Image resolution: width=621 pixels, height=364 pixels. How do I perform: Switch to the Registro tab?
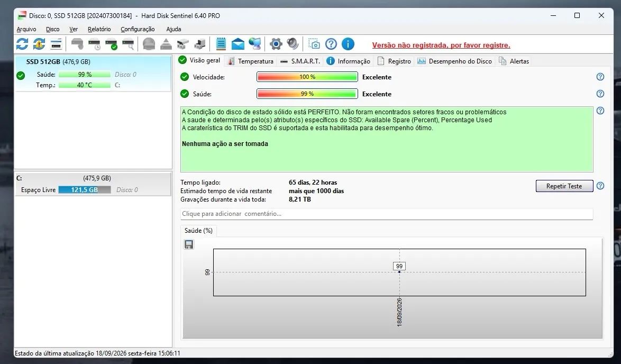coord(394,61)
